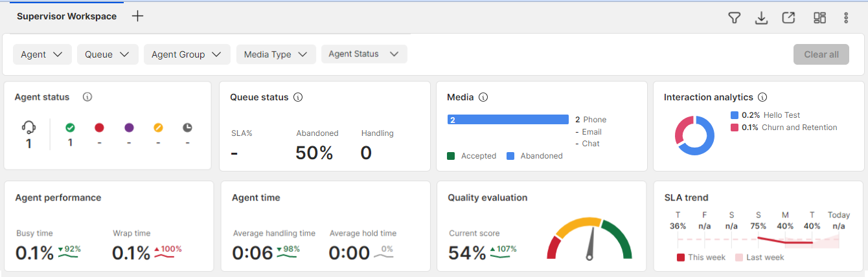Click the Average hold time gray sparkline

[384, 256]
